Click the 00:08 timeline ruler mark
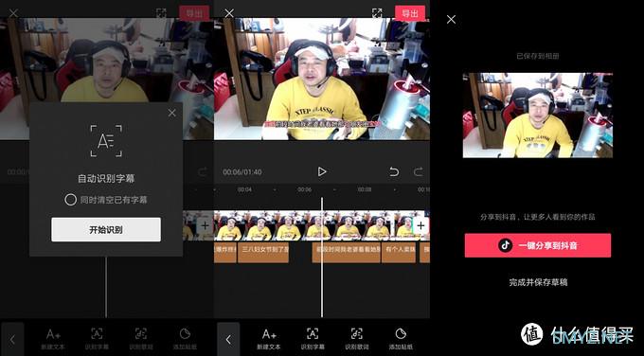644x356 pixels. [365, 189]
